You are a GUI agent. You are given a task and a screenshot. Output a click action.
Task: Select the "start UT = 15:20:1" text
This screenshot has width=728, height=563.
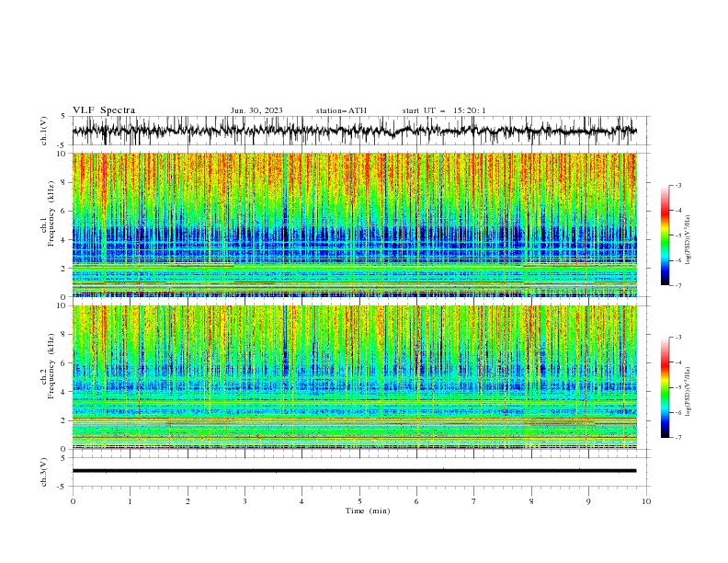point(444,110)
